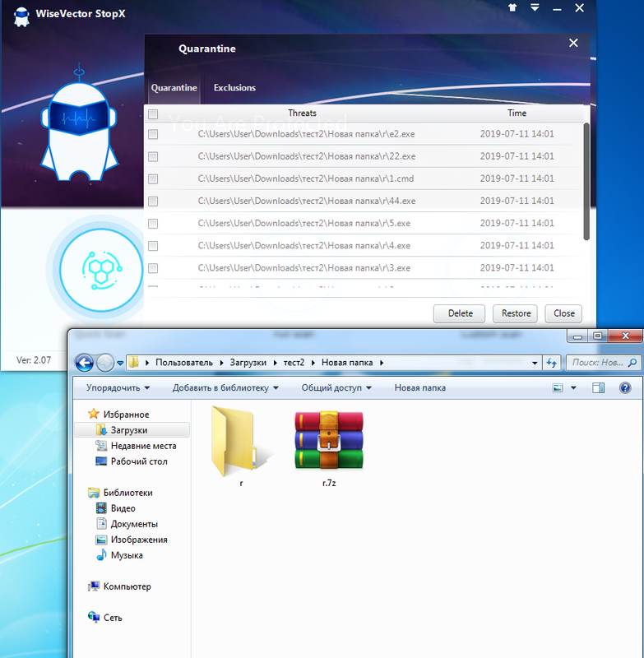The image size is (644, 658).
Task: Toggle the select-all checkbox in Threats header
Action: click(153, 114)
